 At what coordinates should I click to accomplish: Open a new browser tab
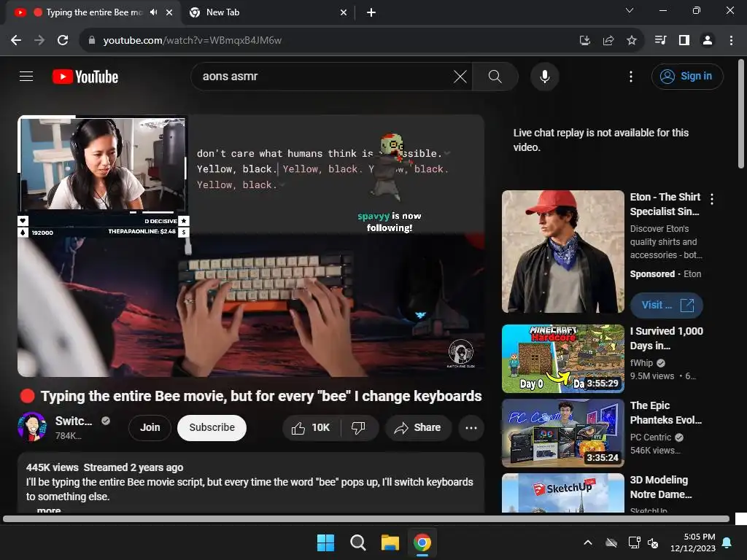tap(371, 12)
